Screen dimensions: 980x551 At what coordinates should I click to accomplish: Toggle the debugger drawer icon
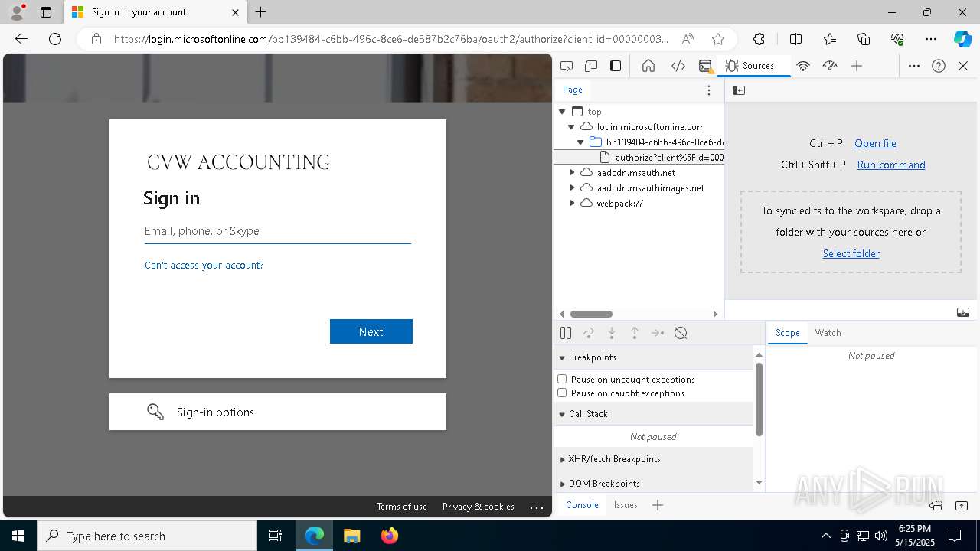coord(963,312)
